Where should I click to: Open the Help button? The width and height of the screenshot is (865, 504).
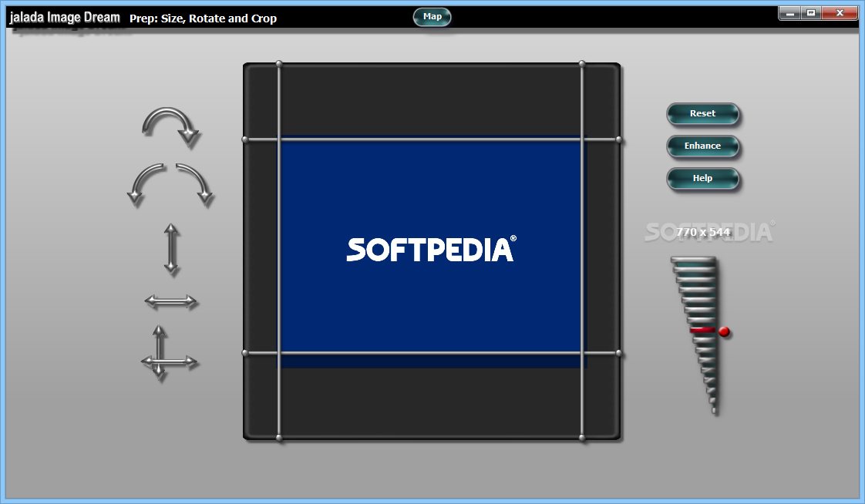tap(702, 179)
